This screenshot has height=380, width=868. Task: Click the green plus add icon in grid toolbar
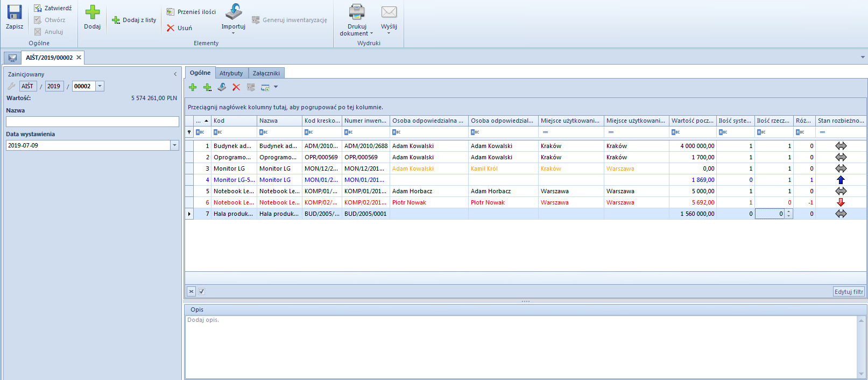tap(193, 87)
